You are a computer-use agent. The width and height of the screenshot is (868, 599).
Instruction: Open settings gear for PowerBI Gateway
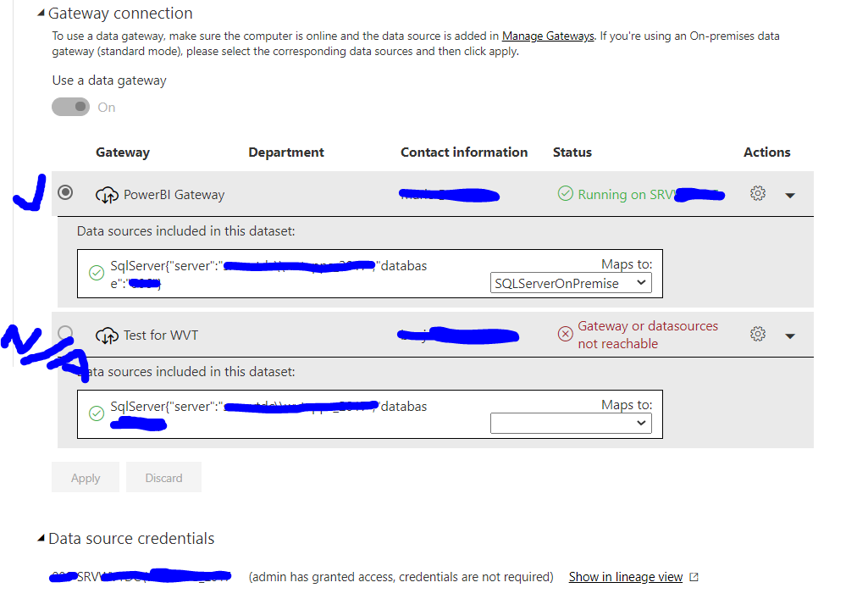pos(758,193)
